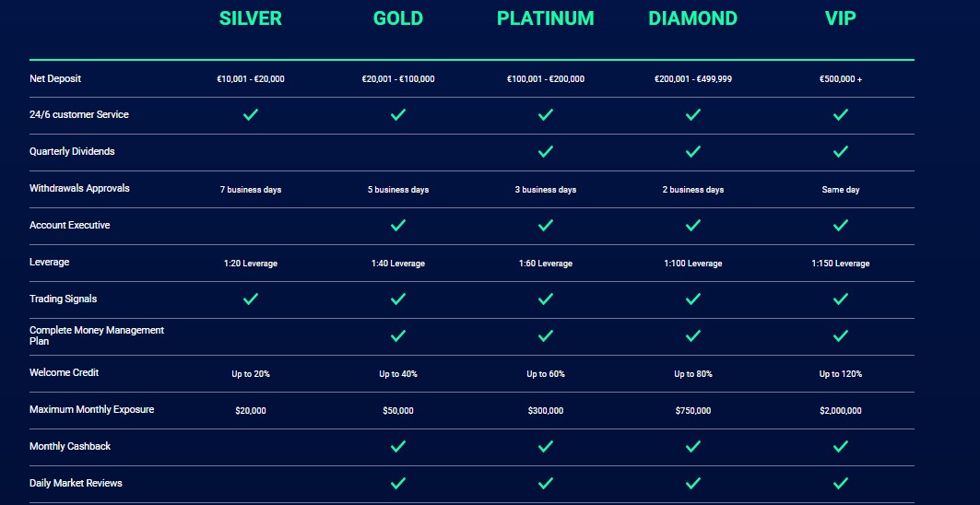
Task: Click the Platinum Complete Money Management Plan checkmark
Action: tap(546, 335)
